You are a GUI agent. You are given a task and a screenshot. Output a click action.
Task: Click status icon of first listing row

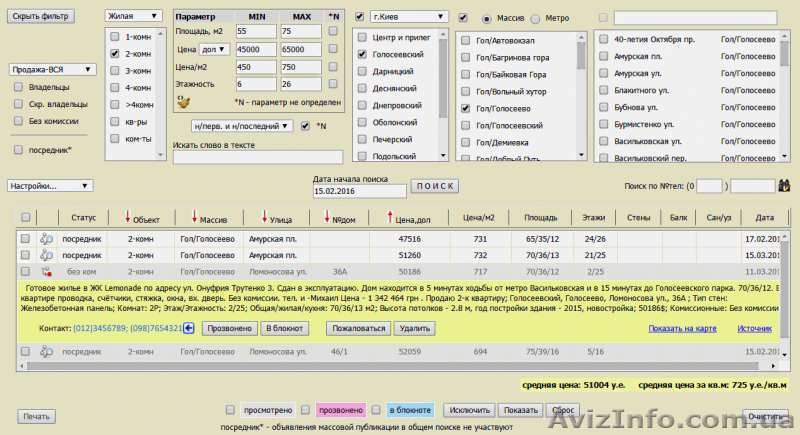(x=45, y=239)
